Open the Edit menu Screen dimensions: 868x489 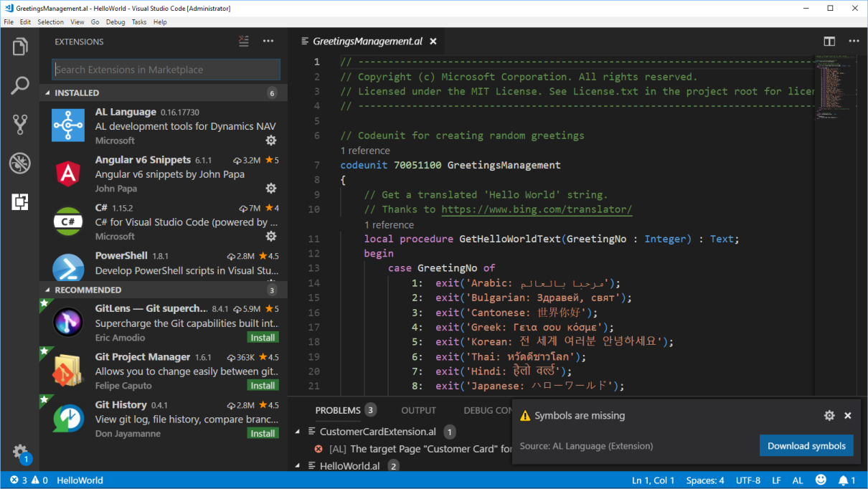pos(25,22)
